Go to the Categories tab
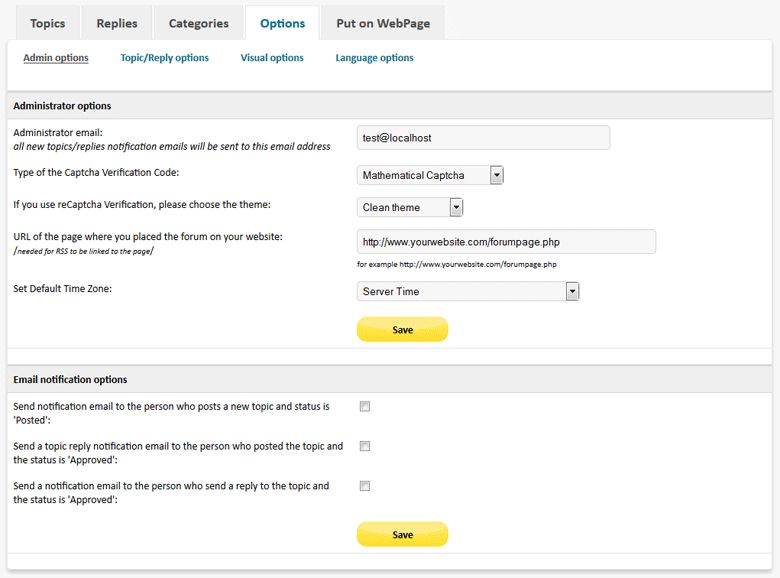780x578 pixels. click(198, 23)
